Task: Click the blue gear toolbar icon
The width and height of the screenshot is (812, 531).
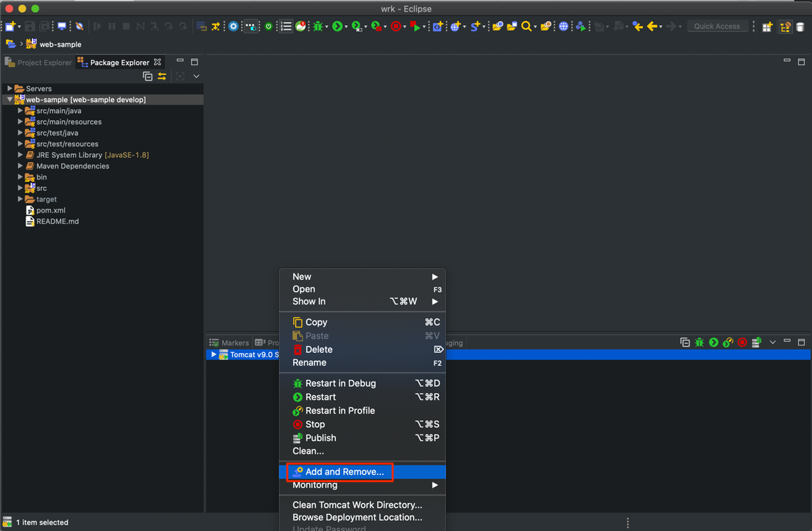Action: click(x=233, y=26)
